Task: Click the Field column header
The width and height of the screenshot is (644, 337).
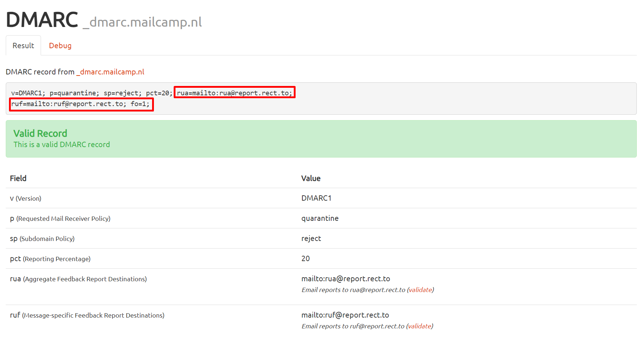Action: 18,178
